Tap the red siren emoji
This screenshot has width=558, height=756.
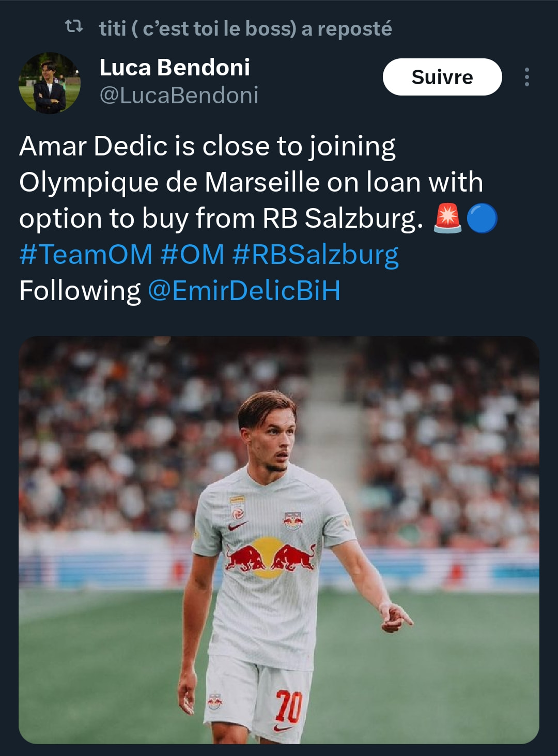[447, 218]
